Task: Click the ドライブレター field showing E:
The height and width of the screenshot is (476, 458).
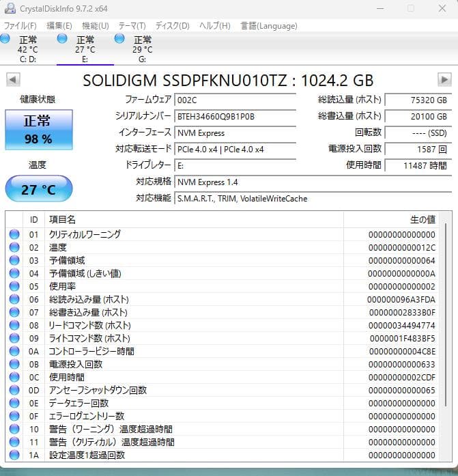Action: [235, 165]
